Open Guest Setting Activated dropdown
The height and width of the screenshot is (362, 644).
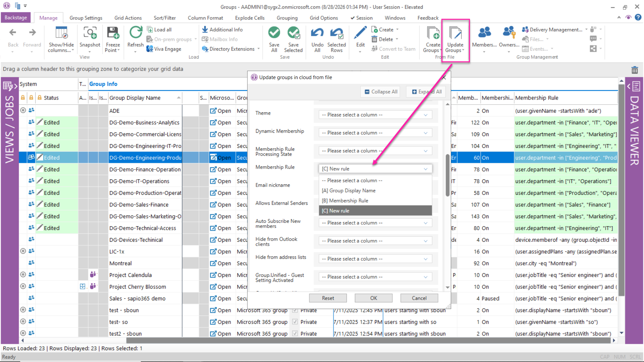pyautogui.click(x=375, y=277)
